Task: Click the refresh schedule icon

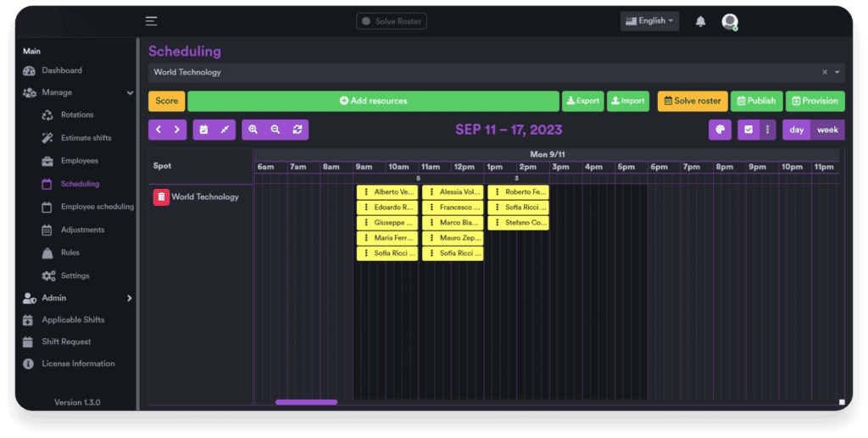Action: pos(298,130)
